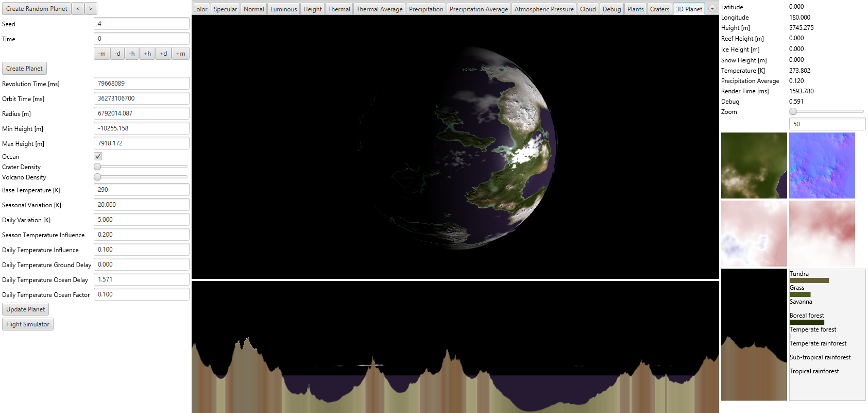The image size is (868, 413).
Task: Click the Tundra color bar
Action: [809, 280]
